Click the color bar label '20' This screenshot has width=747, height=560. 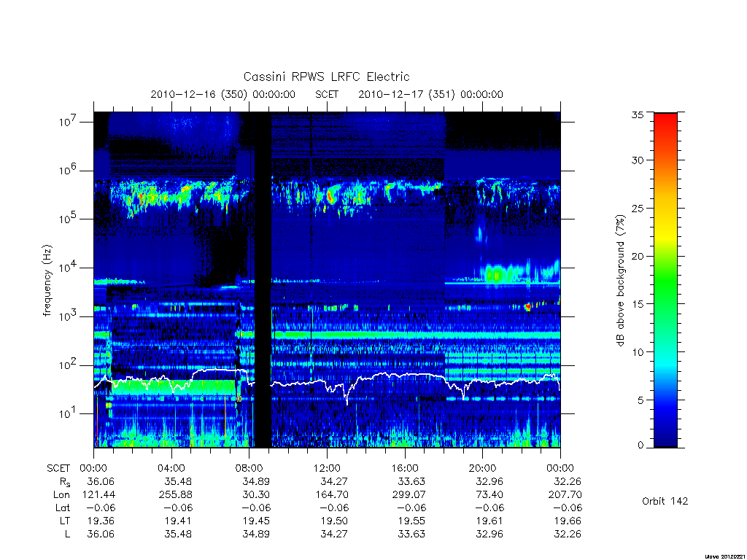637,256
